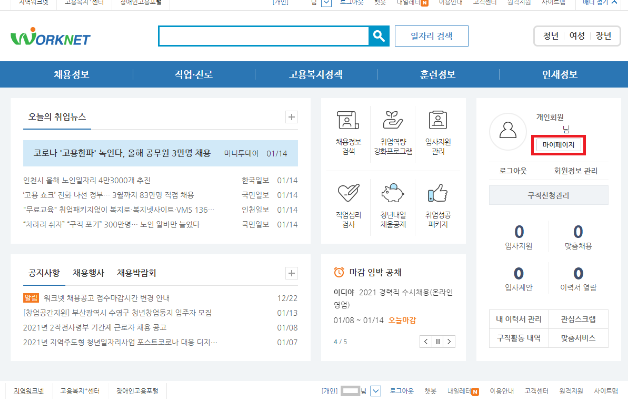The height and width of the screenshot is (399, 628).
Task: Open 지역워크넷 in the bottom bar
Action: [28, 391]
